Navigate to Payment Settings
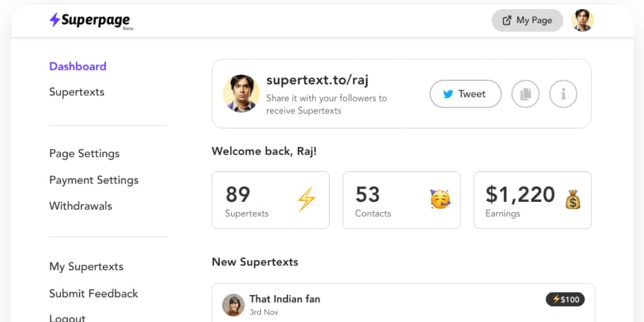644x322 pixels. pyautogui.click(x=94, y=180)
